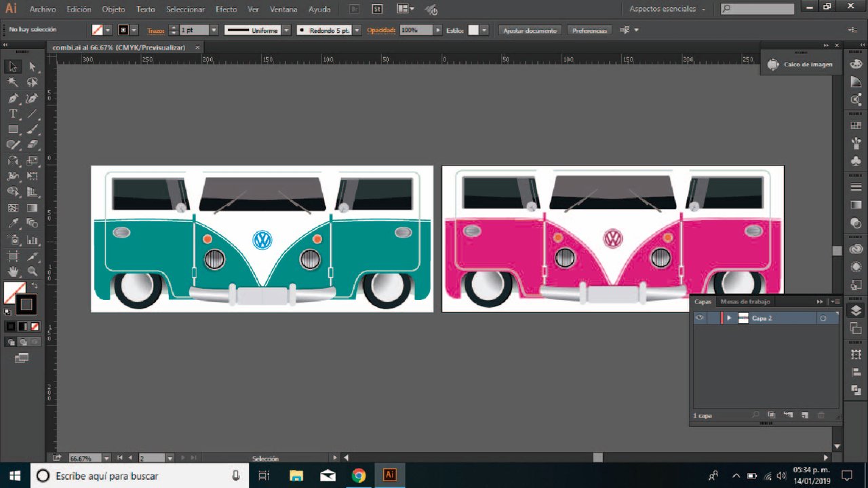Image resolution: width=868 pixels, height=488 pixels.
Task: Open the Creative Cloud Libraries panel icon
Action: point(856,248)
